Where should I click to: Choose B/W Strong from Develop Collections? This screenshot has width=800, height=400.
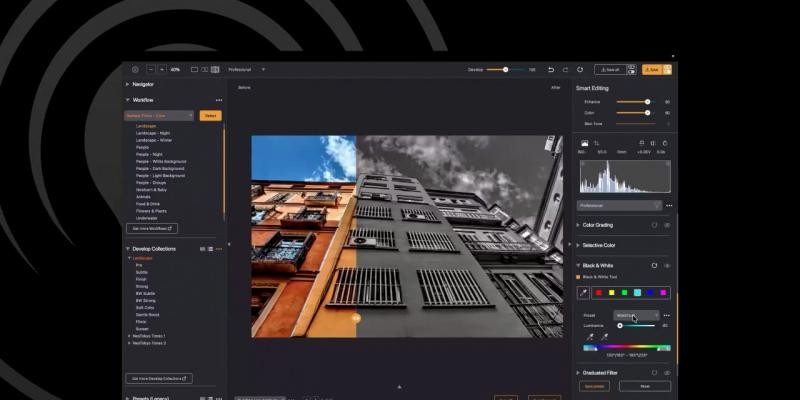[x=145, y=300]
